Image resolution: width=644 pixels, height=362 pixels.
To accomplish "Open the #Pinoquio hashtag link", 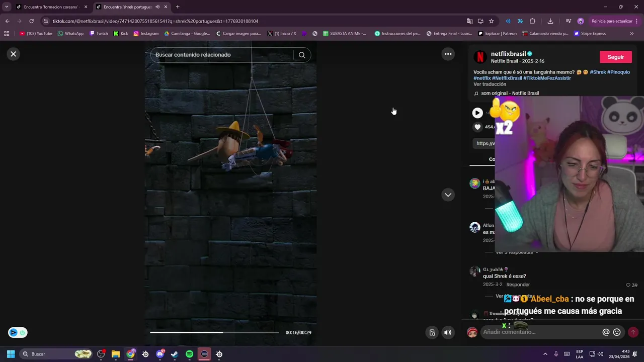I will click(x=618, y=72).
